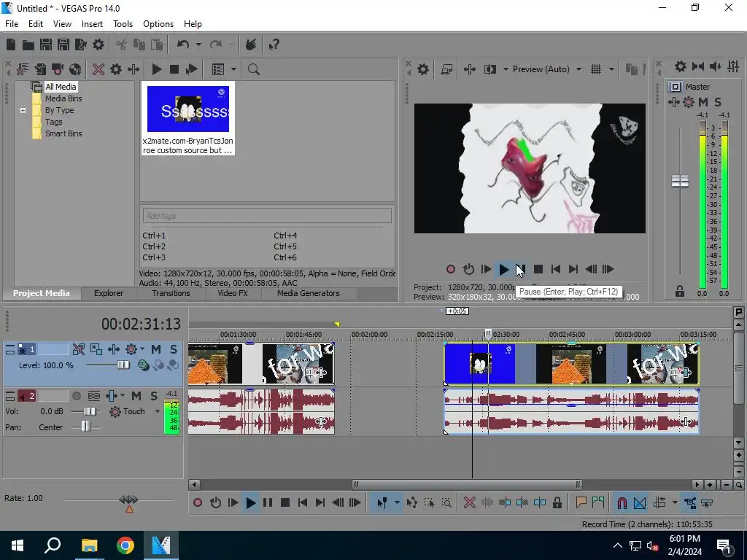Click the Master bus lock fader channels icon

click(680, 291)
